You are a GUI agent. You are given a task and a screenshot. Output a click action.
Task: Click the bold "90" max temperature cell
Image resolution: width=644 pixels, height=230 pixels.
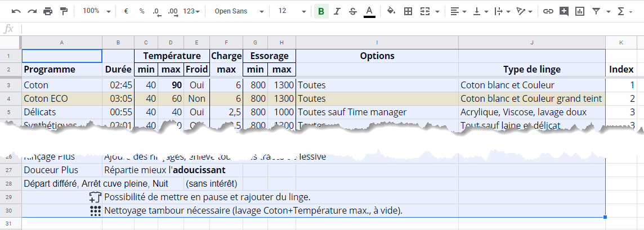click(171, 85)
